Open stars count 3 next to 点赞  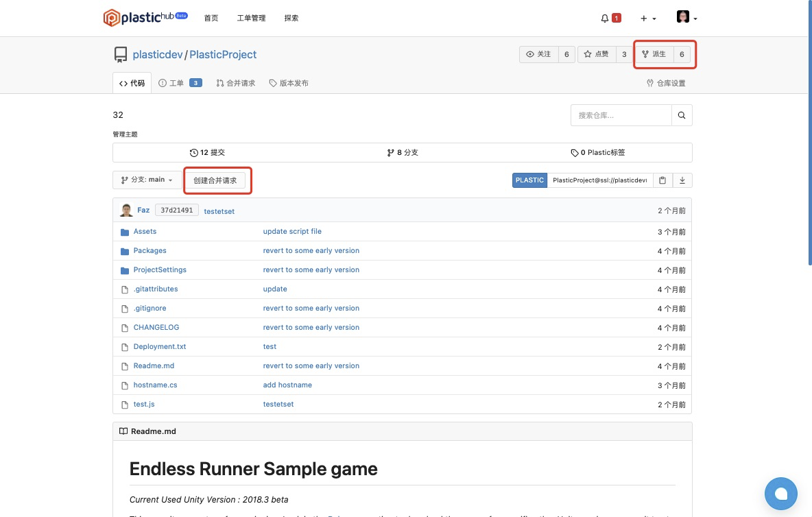coord(624,54)
